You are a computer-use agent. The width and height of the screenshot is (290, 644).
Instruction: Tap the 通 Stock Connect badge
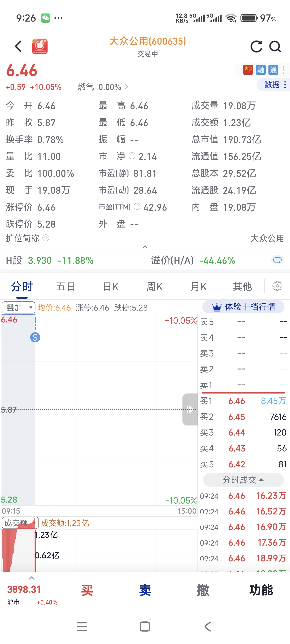tap(273, 70)
